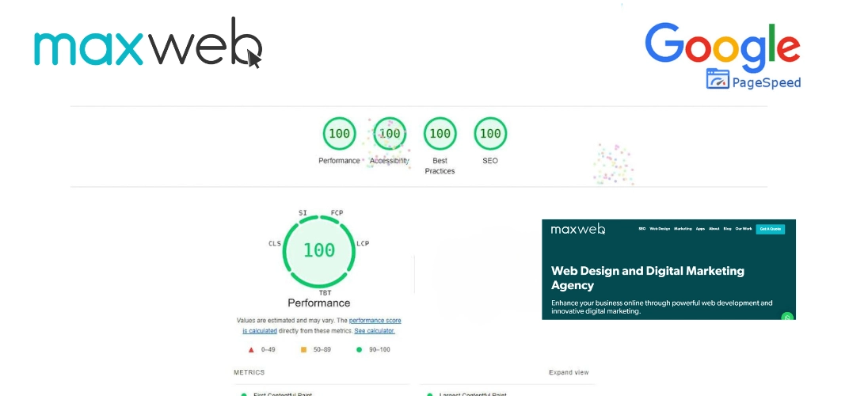Click Expand view in metrics section
This screenshot has height=396, width=868.
pos(569,372)
